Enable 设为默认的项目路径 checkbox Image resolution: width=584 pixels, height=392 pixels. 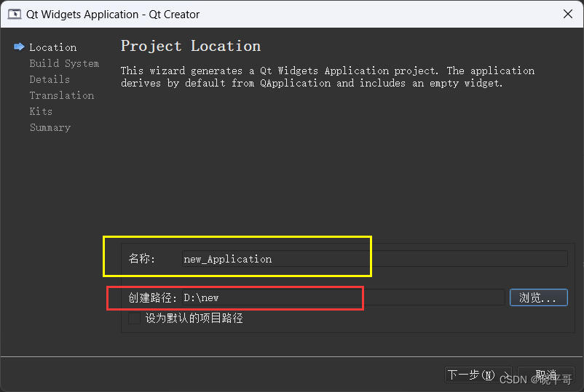(x=134, y=319)
